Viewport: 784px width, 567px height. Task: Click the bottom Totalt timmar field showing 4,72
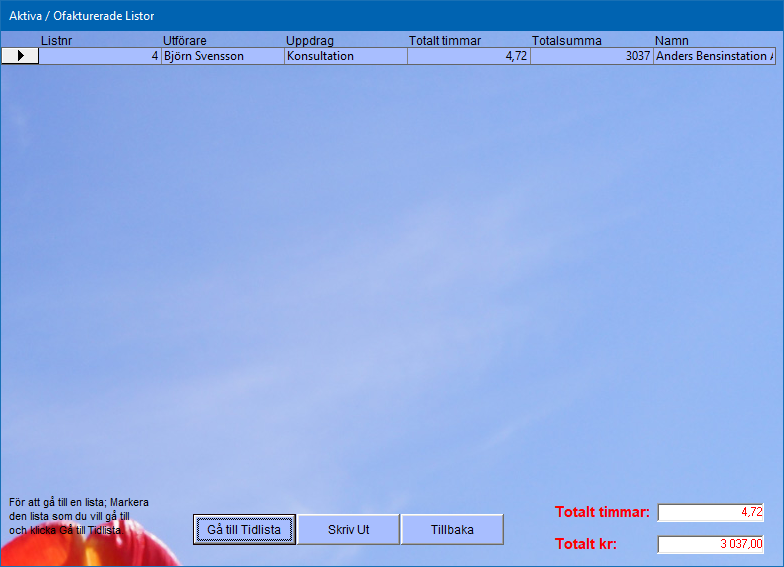point(710,512)
